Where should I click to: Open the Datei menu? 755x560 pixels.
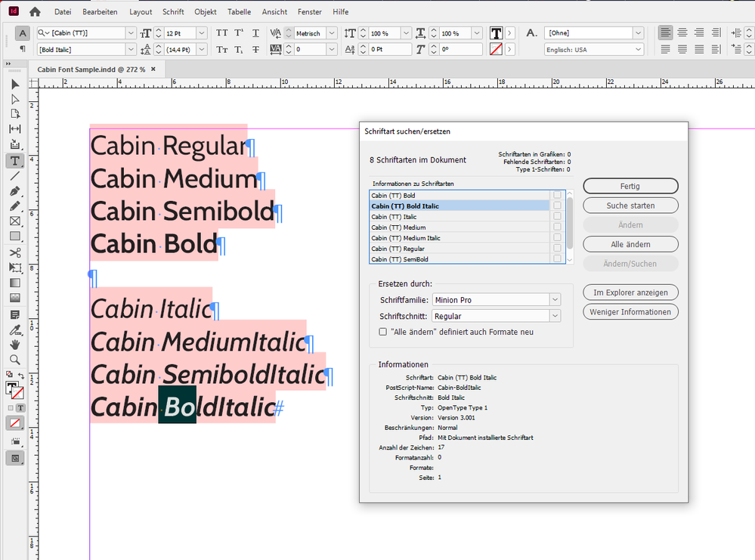click(63, 11)
